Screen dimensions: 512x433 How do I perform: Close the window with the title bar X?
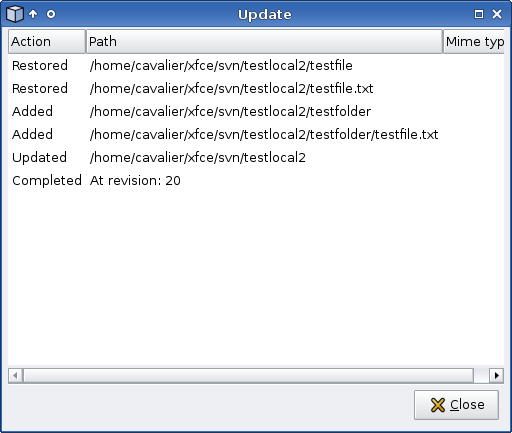click(497, 14)
